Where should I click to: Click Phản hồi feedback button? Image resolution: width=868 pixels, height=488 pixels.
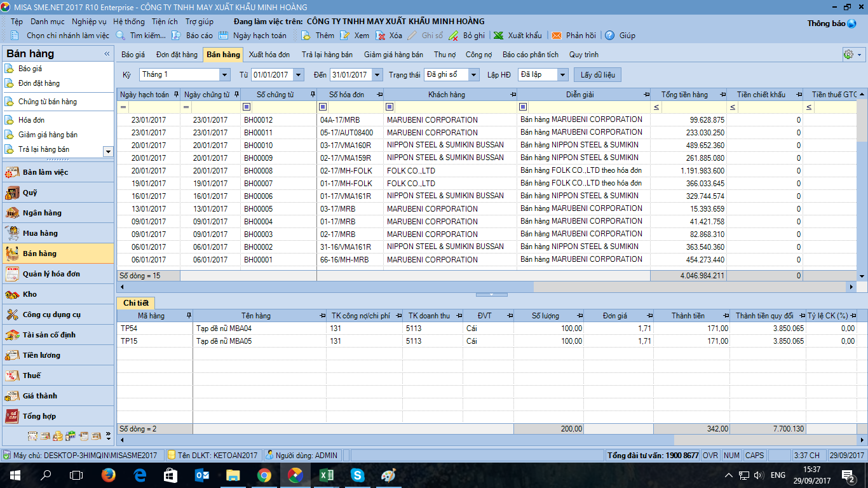574,36
